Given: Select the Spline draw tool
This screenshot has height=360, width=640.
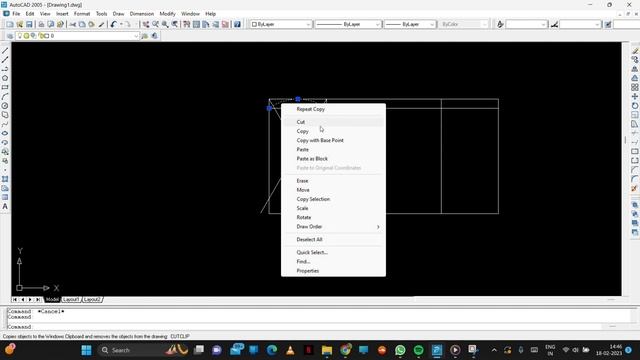Looking at the screenshot, I should [5, 124].
